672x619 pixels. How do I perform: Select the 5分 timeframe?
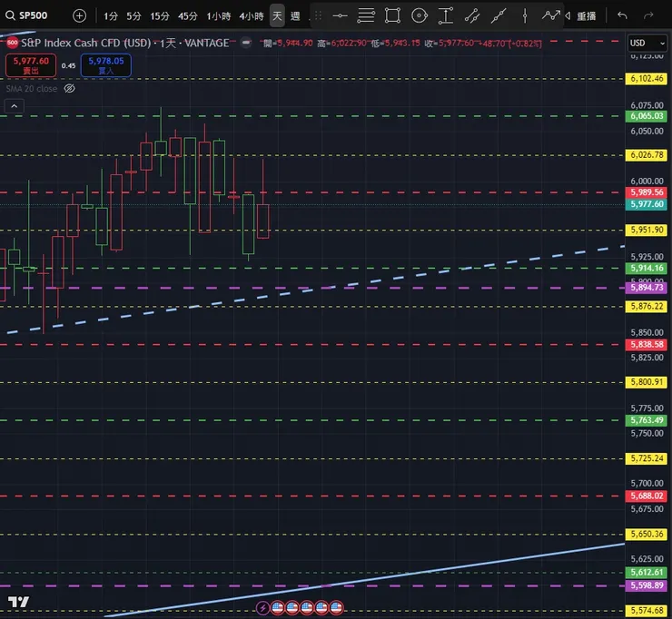(133, 16)
